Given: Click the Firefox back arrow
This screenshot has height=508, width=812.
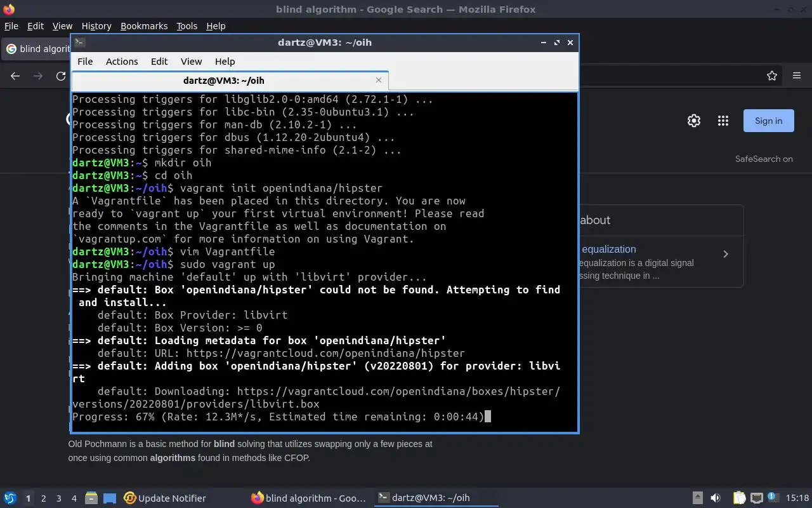Looking at the screenshot, I should point(15,76).
